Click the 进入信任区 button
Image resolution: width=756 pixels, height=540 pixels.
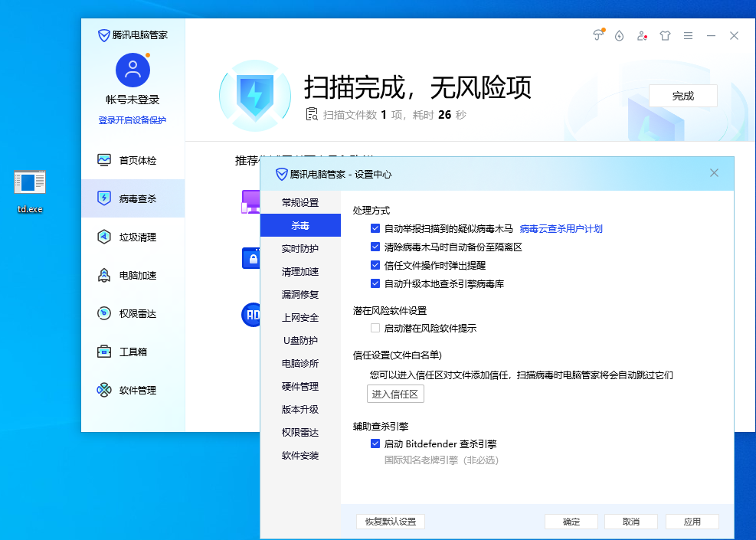(x=395, y=394)
